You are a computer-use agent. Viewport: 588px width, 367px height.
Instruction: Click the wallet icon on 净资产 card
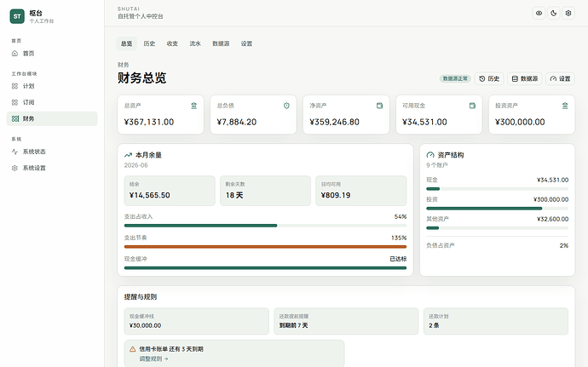[x=379, y=106]
